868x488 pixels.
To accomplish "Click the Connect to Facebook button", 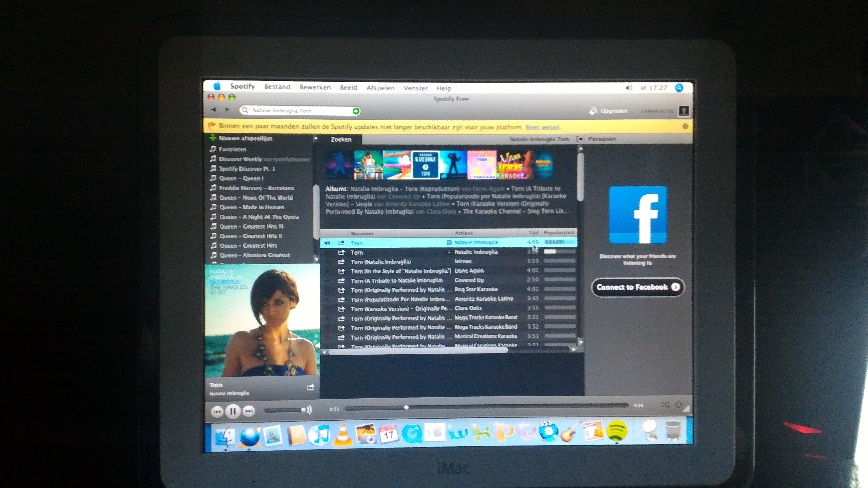I will 637,287.
